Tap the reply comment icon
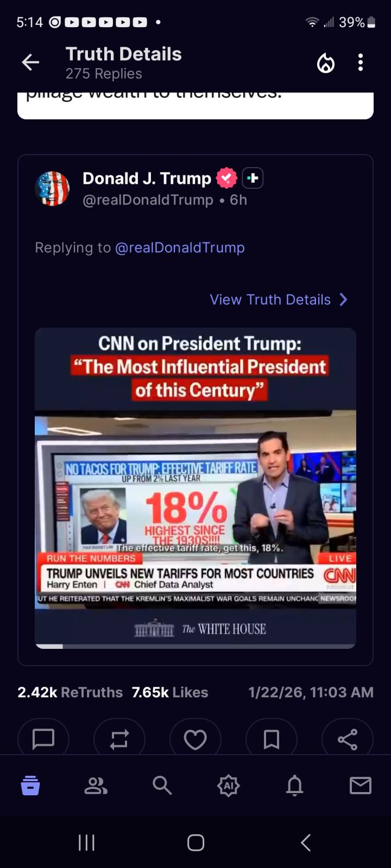Image resolution: width=391 pixels, height=868 pixels. (x=43, y=739)
